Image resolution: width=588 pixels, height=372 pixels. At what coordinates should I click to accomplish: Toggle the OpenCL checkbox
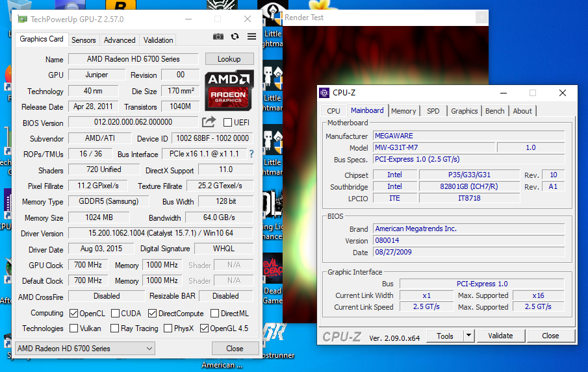pyautogui.click(x=74, y=313)
